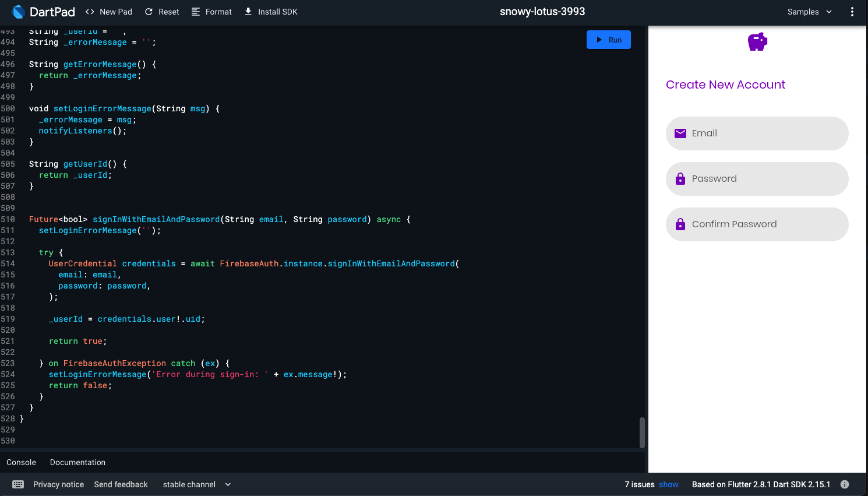Expand the stable channel selector
Image resolution: width=868 pixels, height=496 pixels.
197,484
